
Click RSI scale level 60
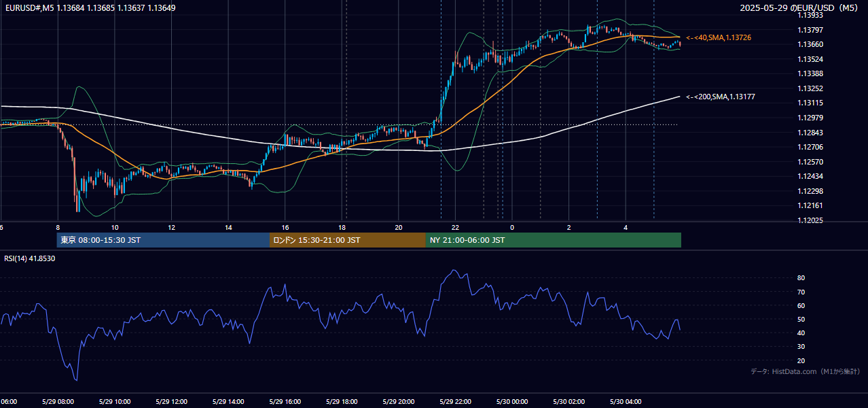[801, 305]
